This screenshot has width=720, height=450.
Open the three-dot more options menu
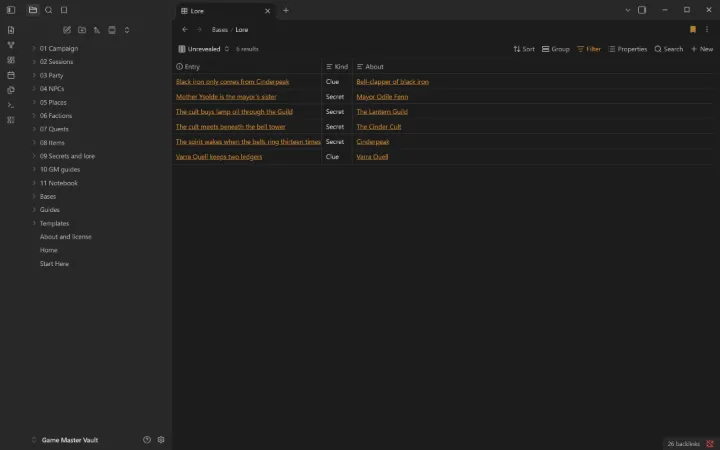click(707, 29)
